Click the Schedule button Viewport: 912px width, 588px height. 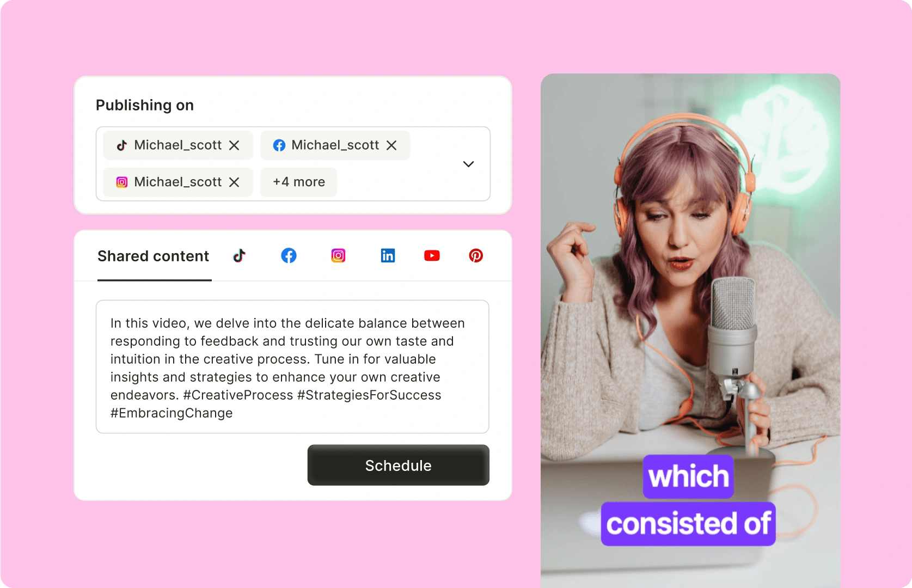[x=399, y=465]
